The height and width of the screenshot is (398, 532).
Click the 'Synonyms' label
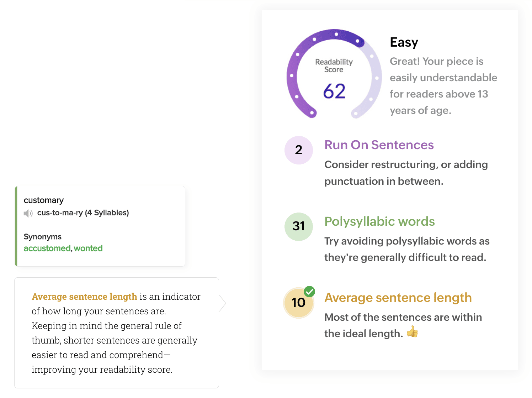pos(42,237)
